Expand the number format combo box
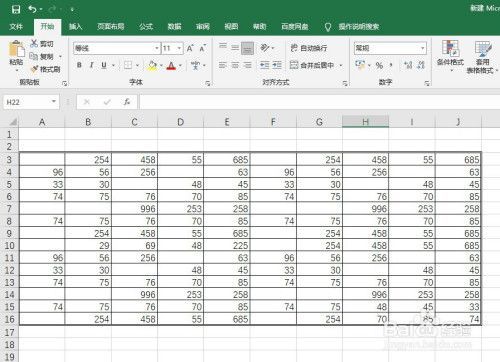This screenshot has width=500, height=362. (x=422, y=49)
